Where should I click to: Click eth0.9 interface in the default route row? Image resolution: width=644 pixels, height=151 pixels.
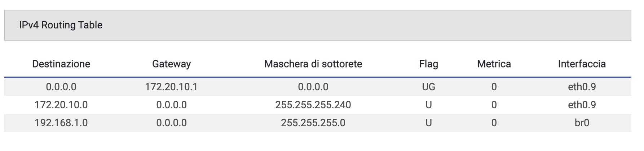click(582, 87)
